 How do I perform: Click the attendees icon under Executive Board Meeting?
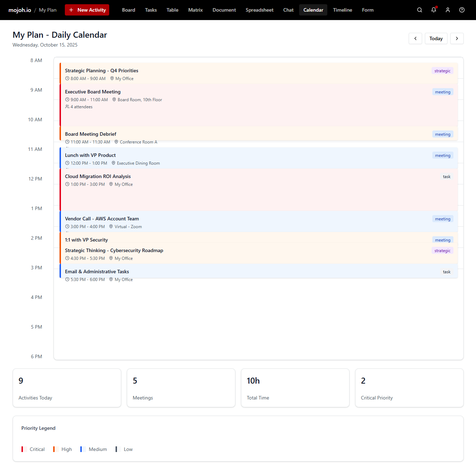pyautogui.click(x=67, y=106)
